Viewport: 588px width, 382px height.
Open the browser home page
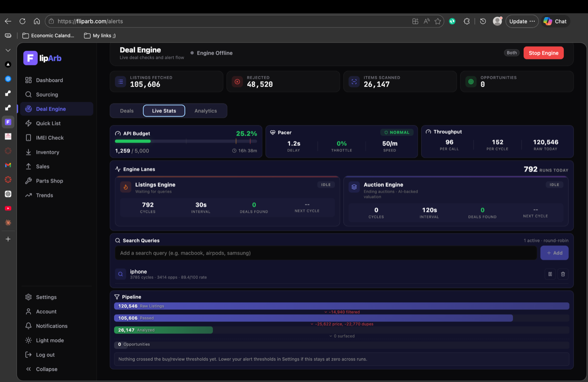point(37,21)
